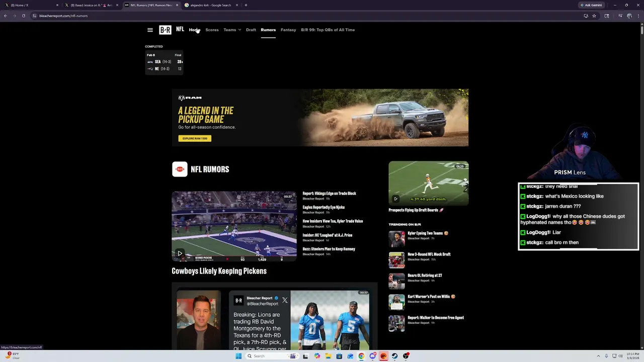
Task: Open the weather widget in taskbar
Action: click(13, 356)
